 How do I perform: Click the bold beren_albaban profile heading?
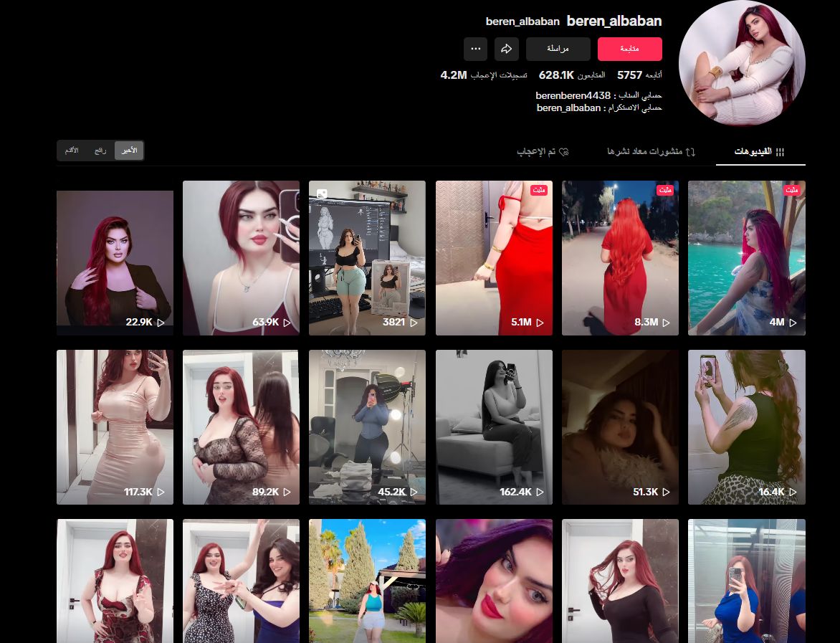click(614, 21)
